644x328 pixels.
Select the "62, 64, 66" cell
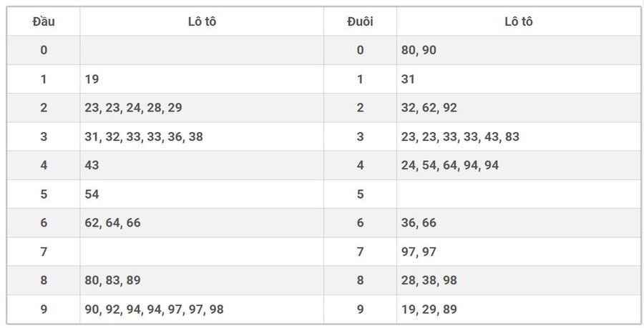pyautogui.click(x=112, y=223)
